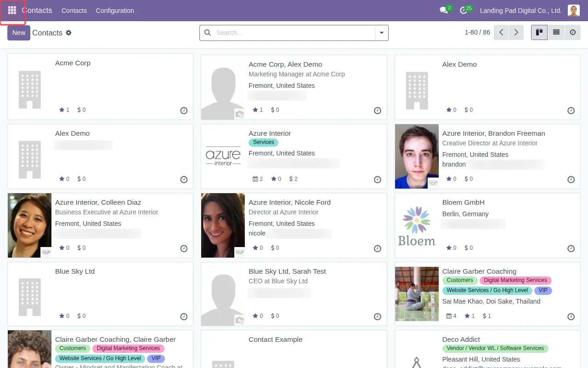Click into the Search input field
The image size is (588, 368).
pyautogui.click(x=294, y=33)
